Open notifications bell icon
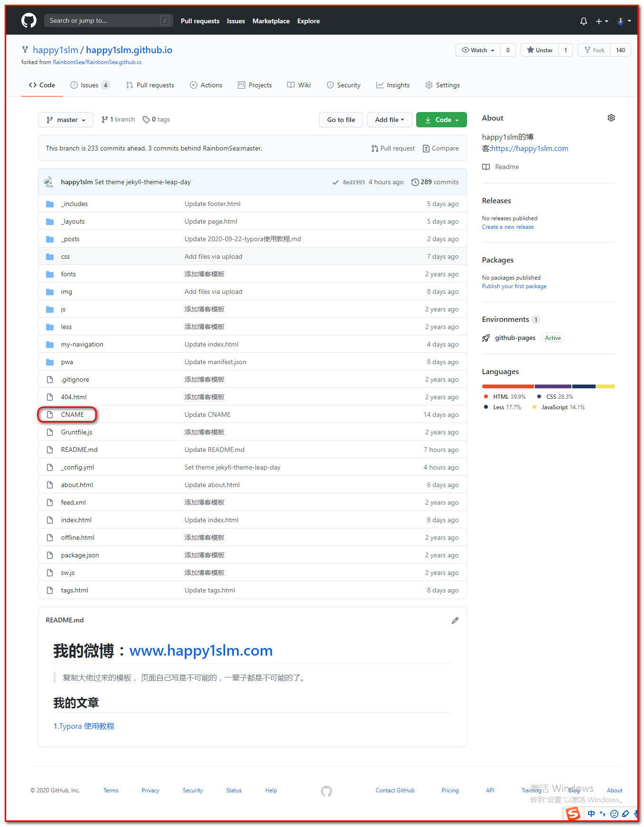The image size is (644, 827). click(584, 21)
